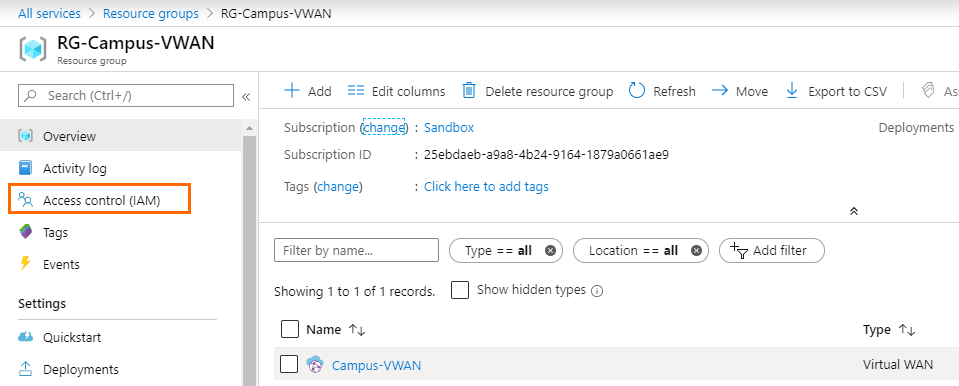Open Overview in the sidebar menu

120,136
